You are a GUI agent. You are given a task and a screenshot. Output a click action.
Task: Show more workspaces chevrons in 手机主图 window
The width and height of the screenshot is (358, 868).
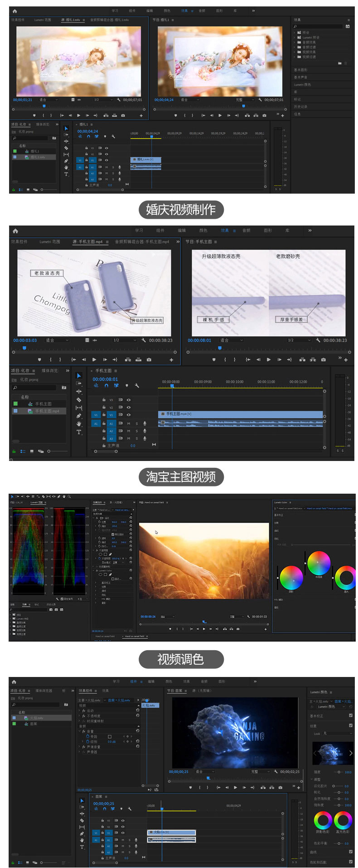[310, 230]
